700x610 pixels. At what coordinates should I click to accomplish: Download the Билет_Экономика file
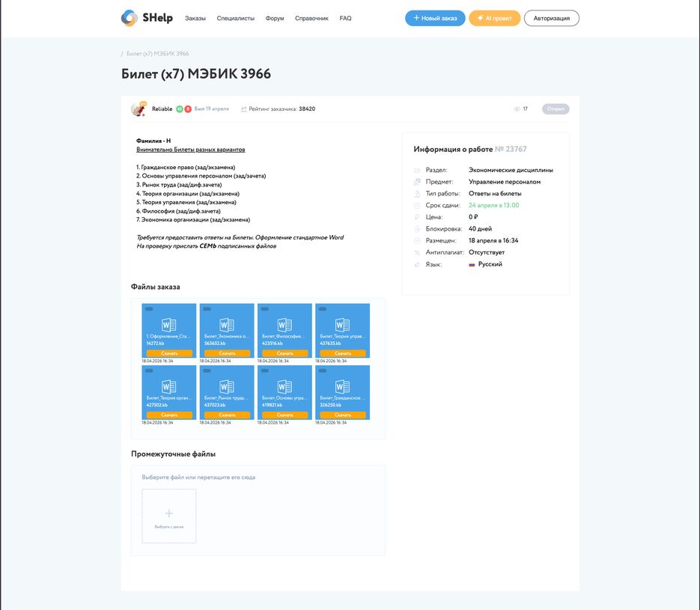[227, 353]
